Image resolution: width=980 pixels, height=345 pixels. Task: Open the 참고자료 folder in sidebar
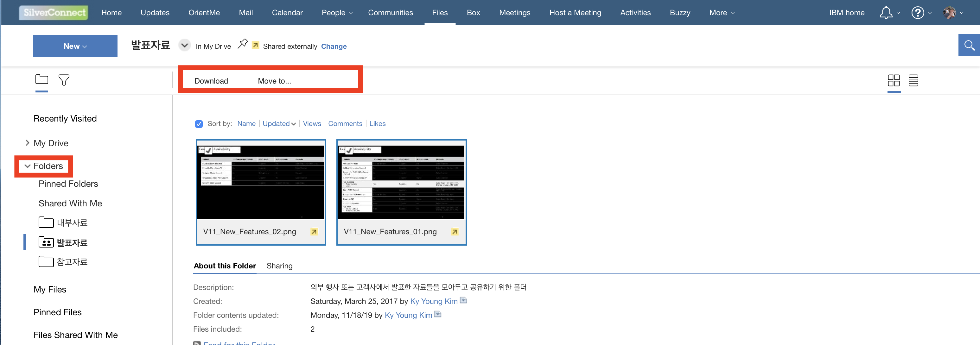[72, 262]
